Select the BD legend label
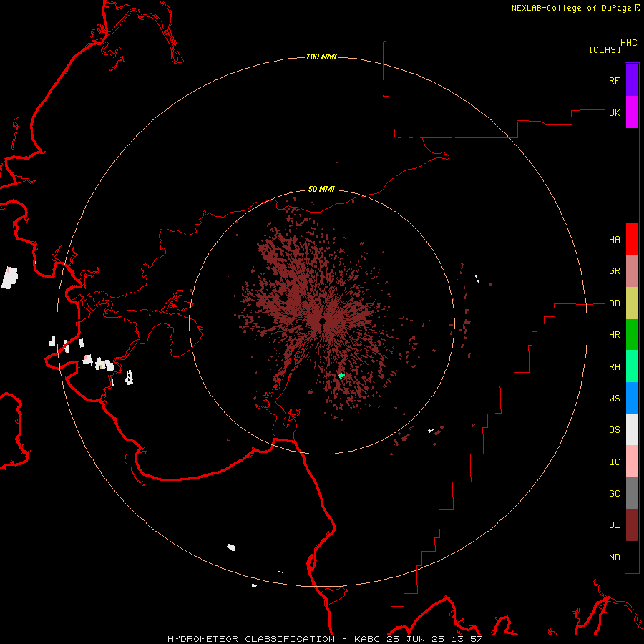Image resolution: width=644 pixels, height=644 pixels. pos(614,303)
